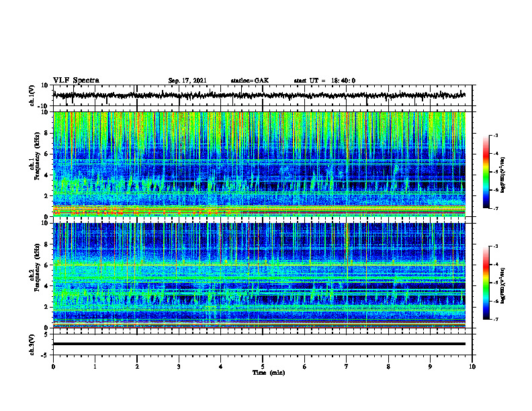
Task: Click the ch.2 color bar unit label
Action: point(503,285)
